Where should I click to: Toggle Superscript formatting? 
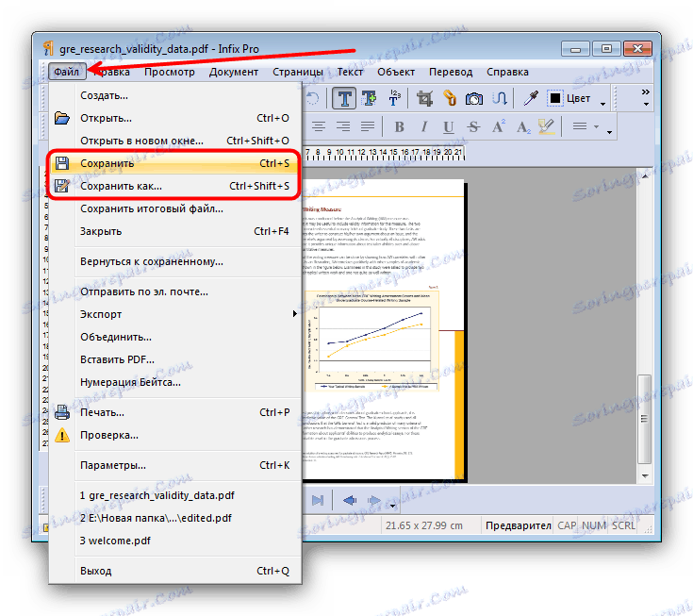coord(499,126)
